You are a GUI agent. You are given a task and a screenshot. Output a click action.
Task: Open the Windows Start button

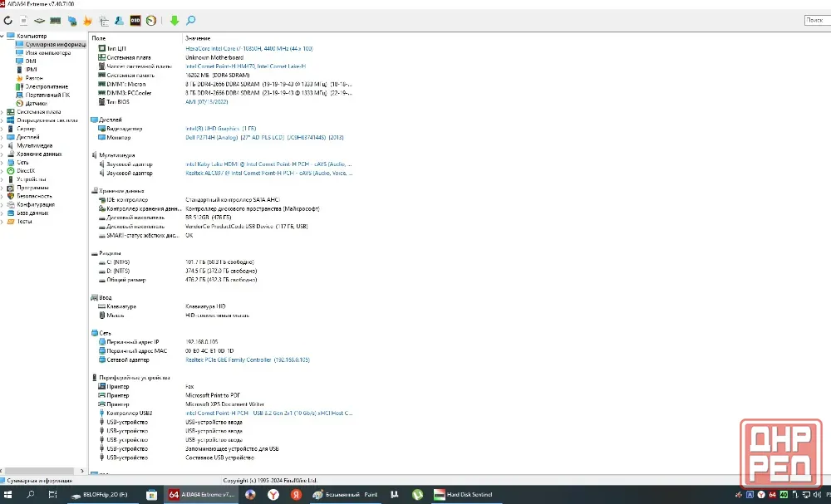tap(8, 495)
